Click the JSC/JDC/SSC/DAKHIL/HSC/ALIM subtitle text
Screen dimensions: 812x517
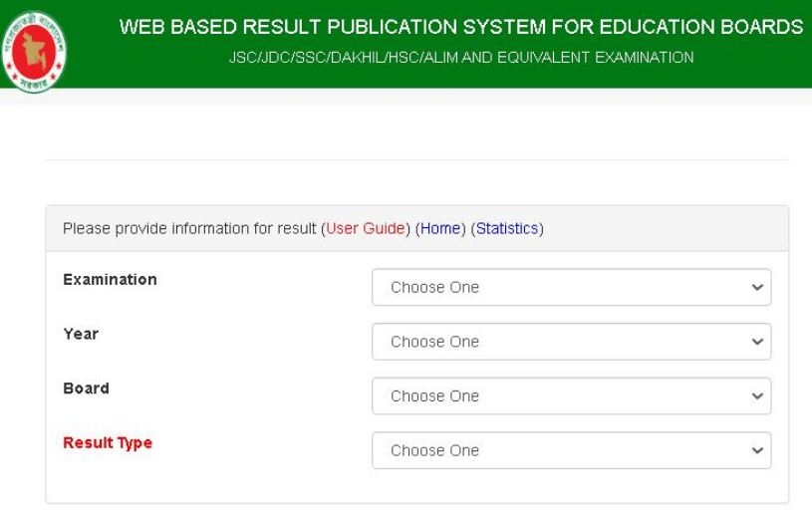click(x=460, y=58)
